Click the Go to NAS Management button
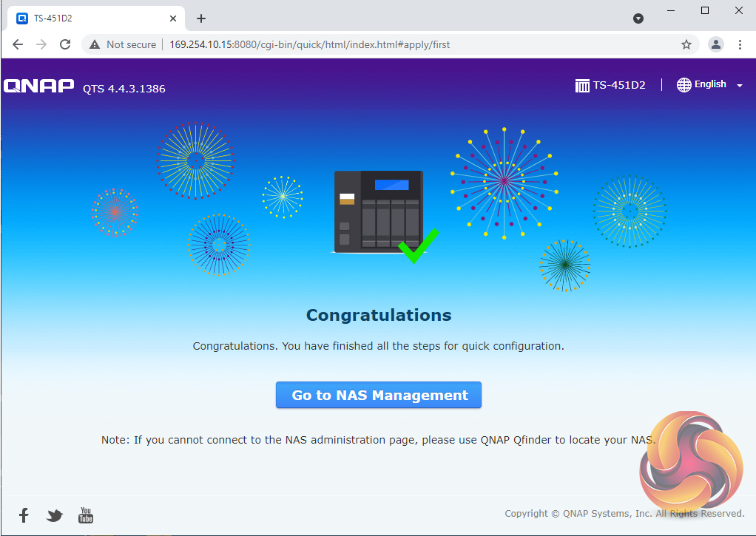 379,395
